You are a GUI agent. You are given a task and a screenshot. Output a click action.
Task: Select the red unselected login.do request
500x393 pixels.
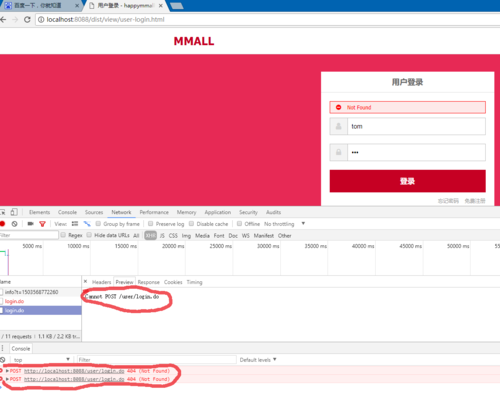(x=41, y=301)
